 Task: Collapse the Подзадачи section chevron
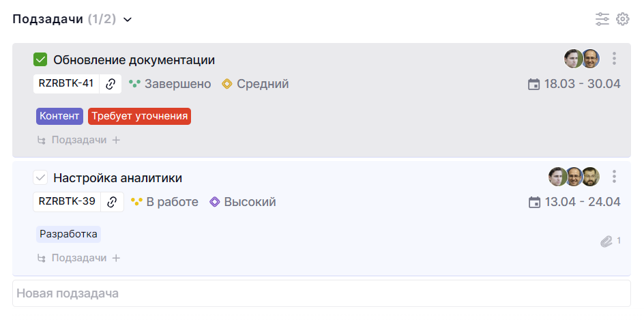point(127,20)
